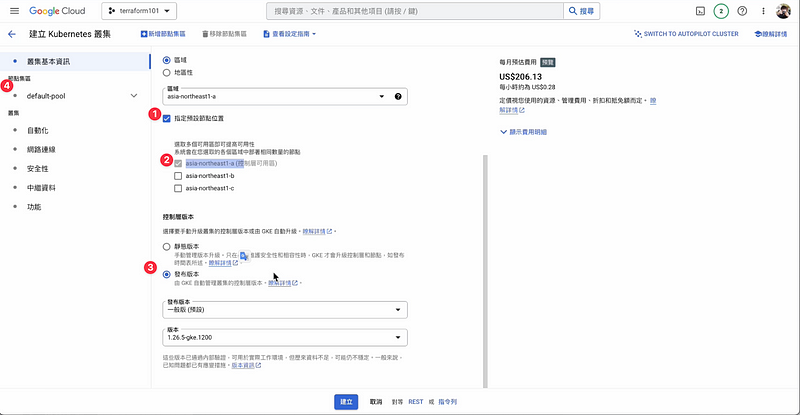Open the 指令列 command line link

tap(447, 402)
